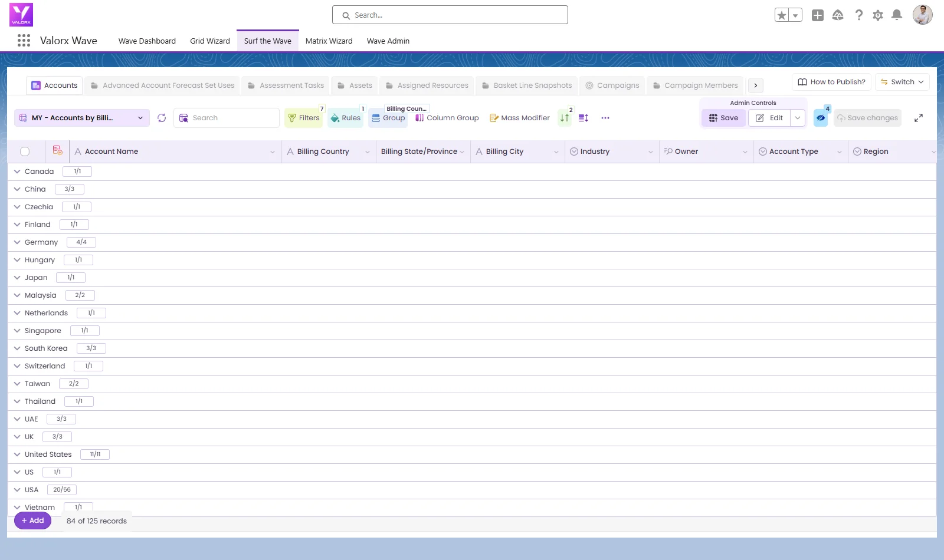Open the MY - Accounts by Billing view dropdown
The image size is (944, 560).
tap(82, 118)
